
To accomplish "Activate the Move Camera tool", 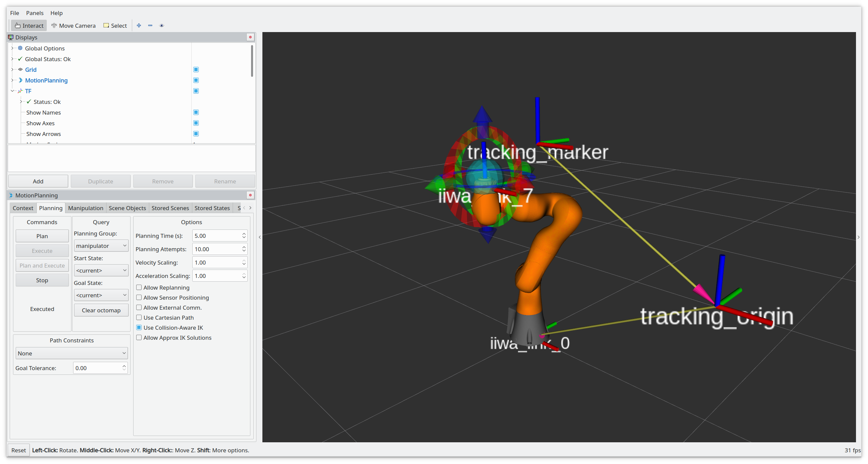I will [x=73, y=26].
